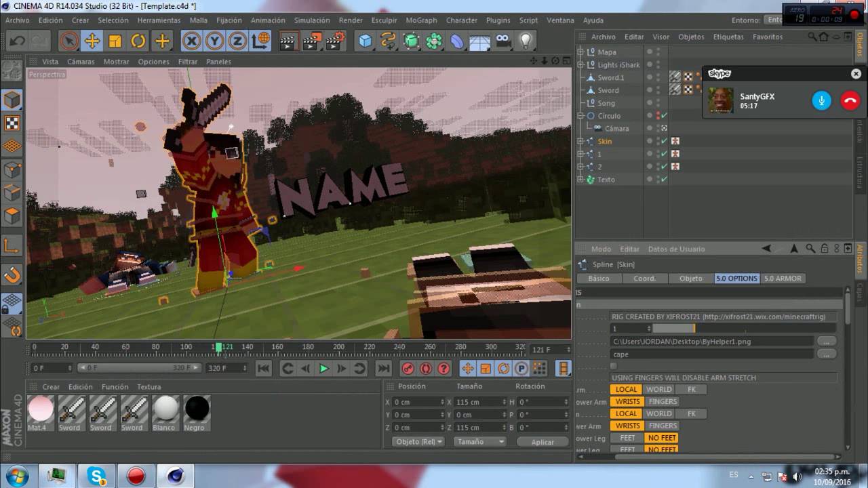
Task: Add a floor environment object
Action: pos(480,41)
